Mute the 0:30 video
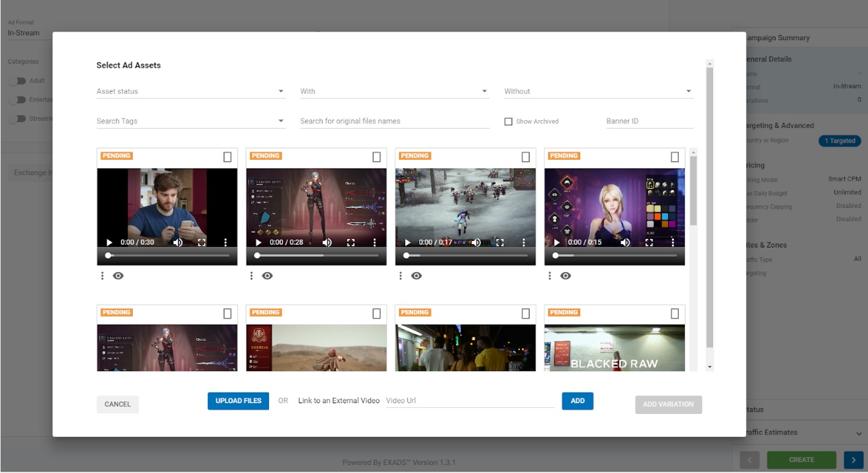 178,242
